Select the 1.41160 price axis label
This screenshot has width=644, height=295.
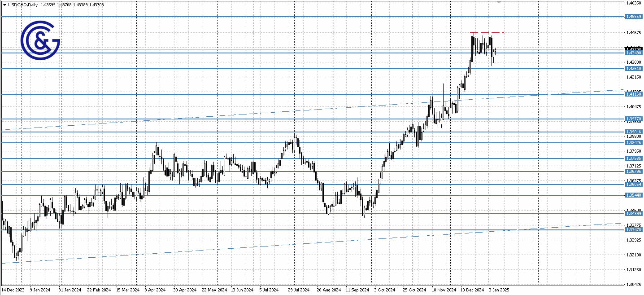pos(635,95)
